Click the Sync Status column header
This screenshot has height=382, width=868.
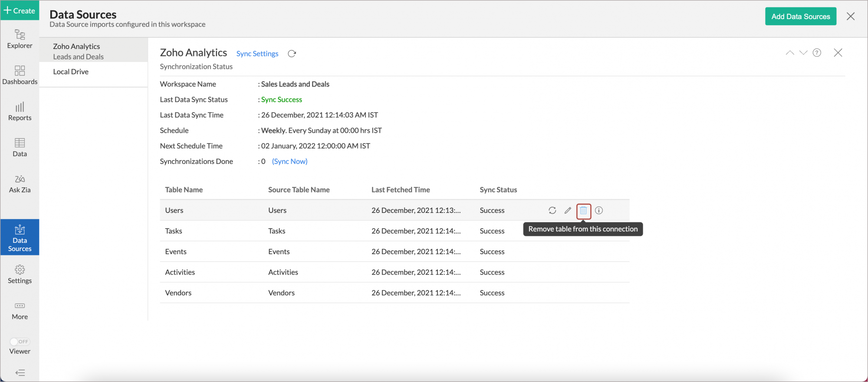pos(498,189)
